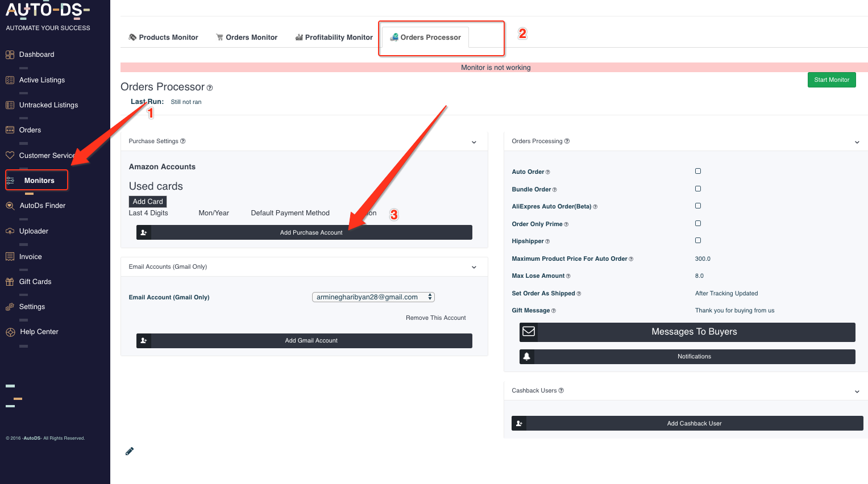This screenshot has height=484, width=868.
Task: Click the AliExpres Auto Order help icon
Action: 595,207
